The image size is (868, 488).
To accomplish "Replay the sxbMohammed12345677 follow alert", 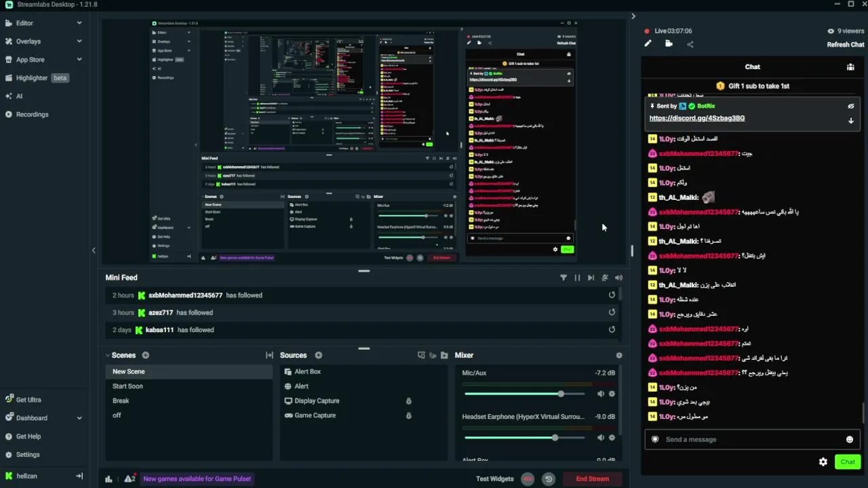I will point(612,296).
